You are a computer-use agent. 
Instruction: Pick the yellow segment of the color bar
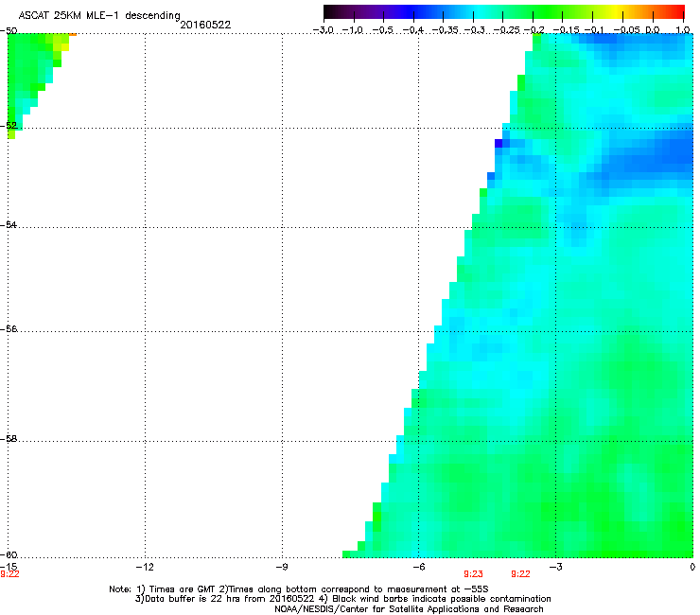tap(619, 11)
